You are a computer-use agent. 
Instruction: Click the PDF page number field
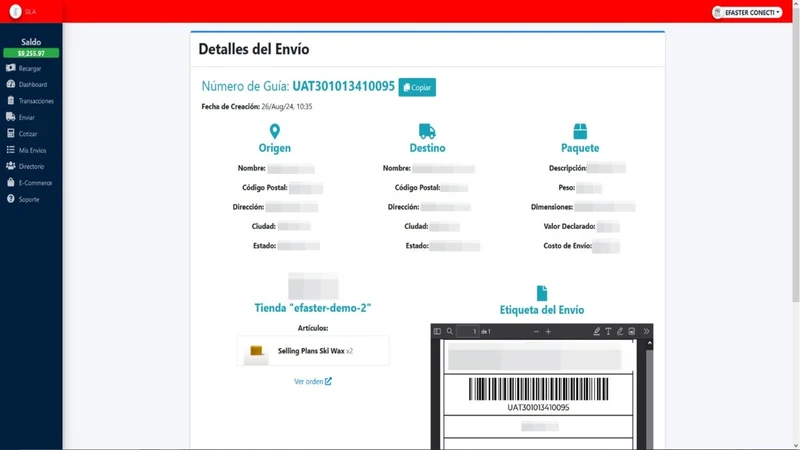click(467, 332)
